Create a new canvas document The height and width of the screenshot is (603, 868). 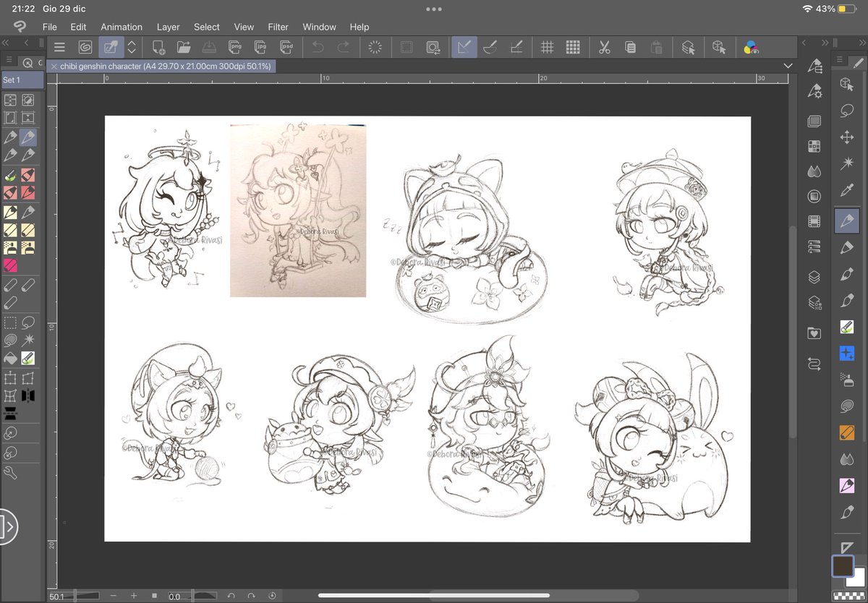tap(158, 48)
